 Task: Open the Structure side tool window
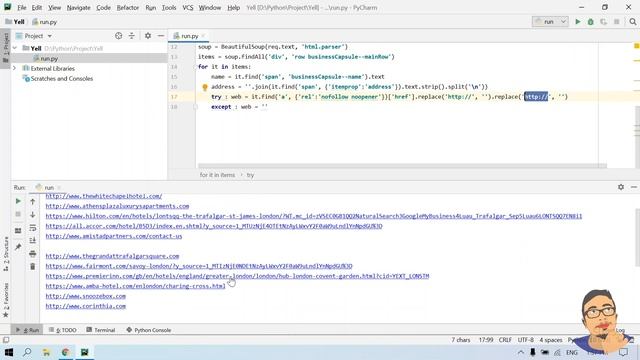pos(6,254)
